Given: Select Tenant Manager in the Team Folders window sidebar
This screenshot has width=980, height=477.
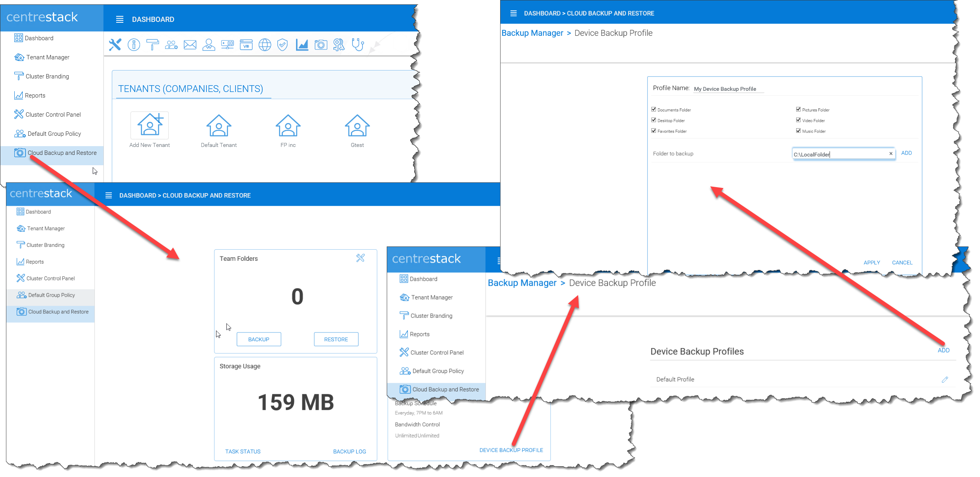Looking at the screenshot, I should click(x=51, y=229).
